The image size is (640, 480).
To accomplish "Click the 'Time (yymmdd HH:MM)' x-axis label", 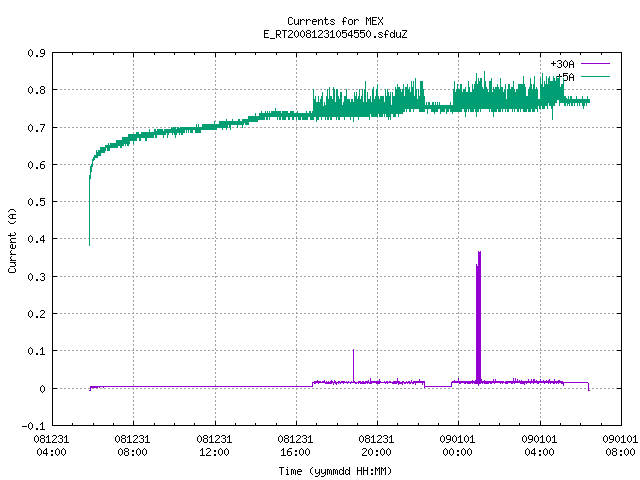I will point(335,471).
